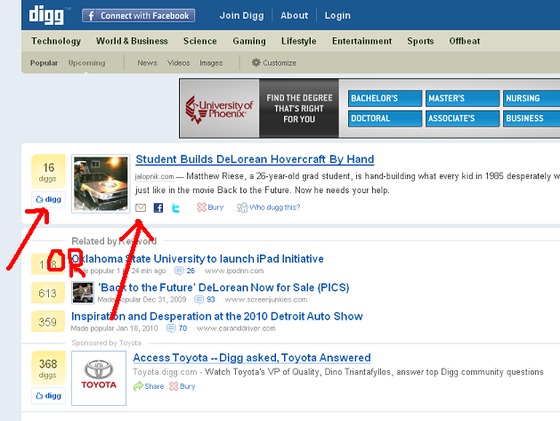Viewport: 560px width, 421px height.
Task: Click the 359 diggs count
Action: click(x=48, y=322)
